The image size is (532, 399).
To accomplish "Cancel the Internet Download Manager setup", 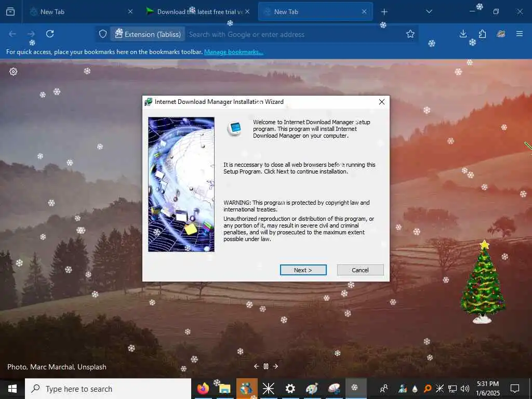I will click(360, 270).
